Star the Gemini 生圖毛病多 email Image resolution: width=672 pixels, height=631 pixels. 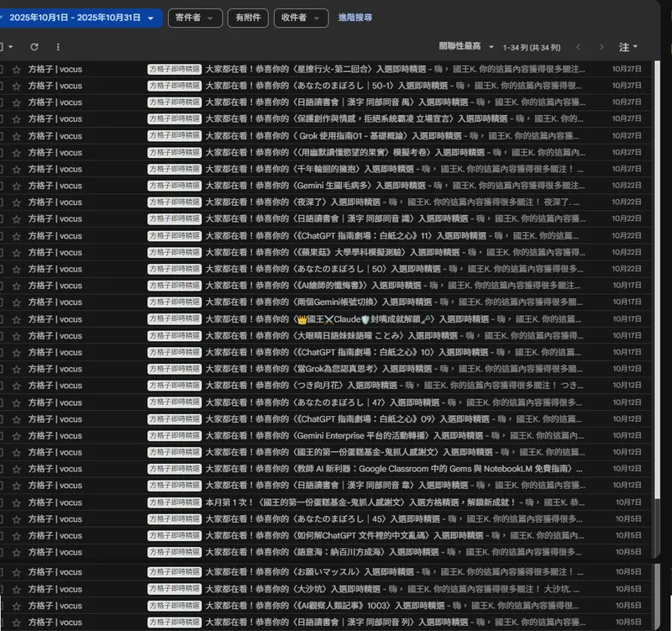point(16,186)
